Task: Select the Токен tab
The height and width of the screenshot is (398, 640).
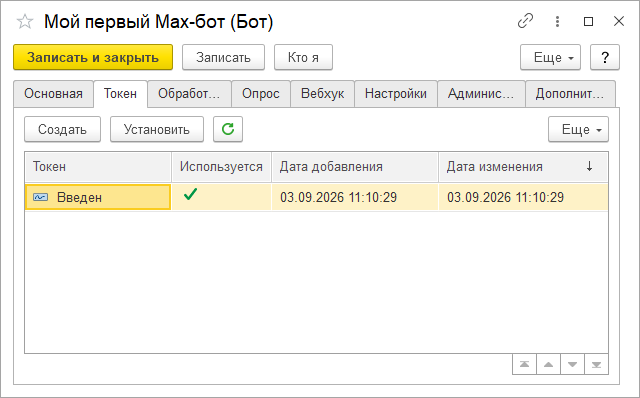Action: (120, 94)
